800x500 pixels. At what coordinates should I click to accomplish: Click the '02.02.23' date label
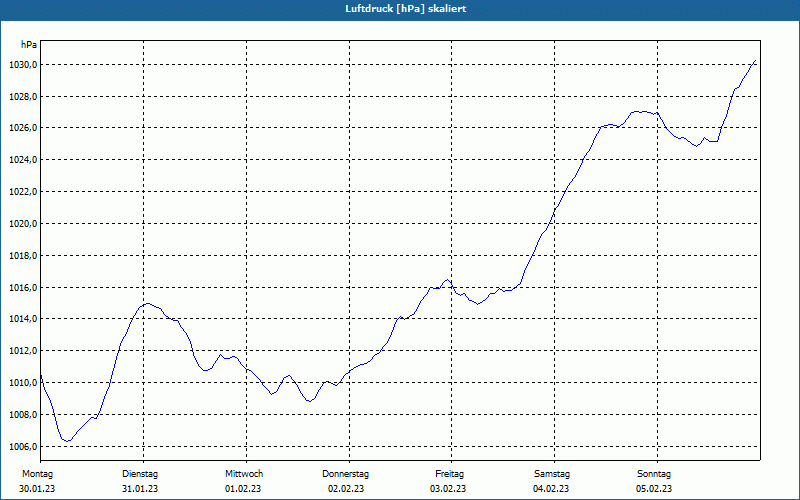click(346, 489)
